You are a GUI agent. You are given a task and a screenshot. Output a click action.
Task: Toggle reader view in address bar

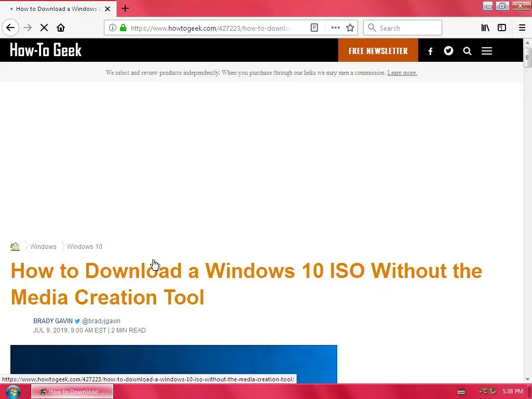(314, 28)
